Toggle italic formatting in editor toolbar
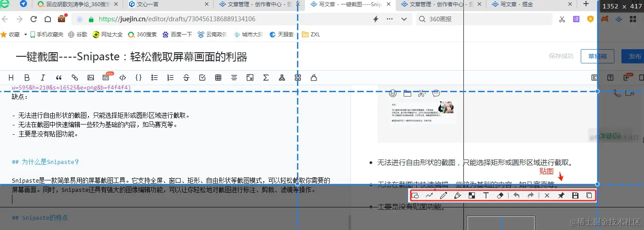The image size is (644, 230). tap(43, 78)
